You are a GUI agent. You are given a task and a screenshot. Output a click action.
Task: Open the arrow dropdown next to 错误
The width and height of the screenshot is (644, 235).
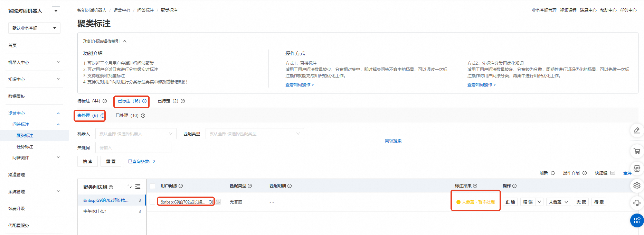[539, 202]
